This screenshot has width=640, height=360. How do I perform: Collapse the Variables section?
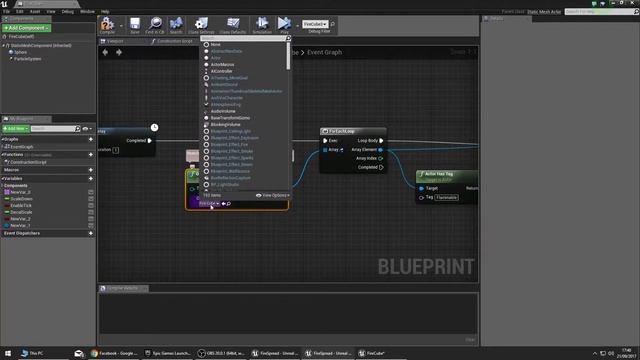(x=2, y=178)
